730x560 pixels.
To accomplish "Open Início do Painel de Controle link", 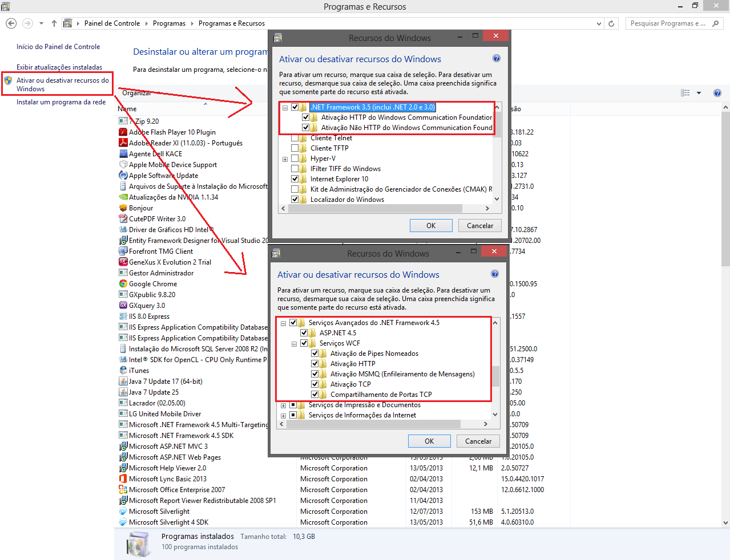I will coord(58,47).
